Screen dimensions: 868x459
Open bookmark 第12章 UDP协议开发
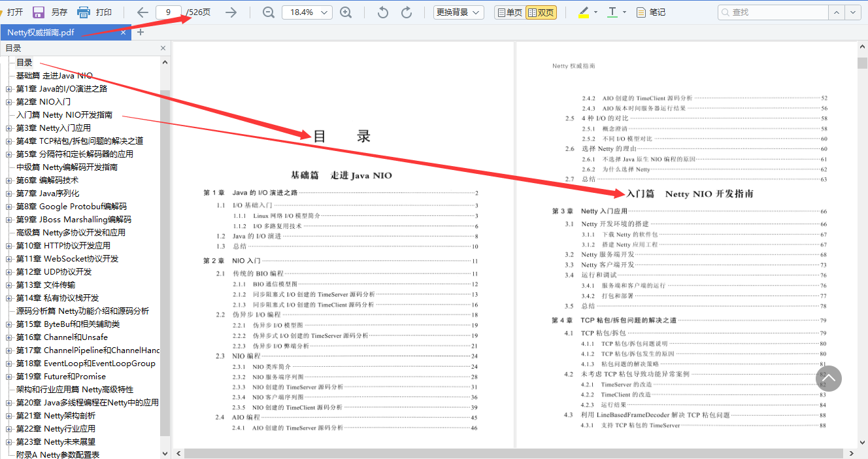click(54, 271)
